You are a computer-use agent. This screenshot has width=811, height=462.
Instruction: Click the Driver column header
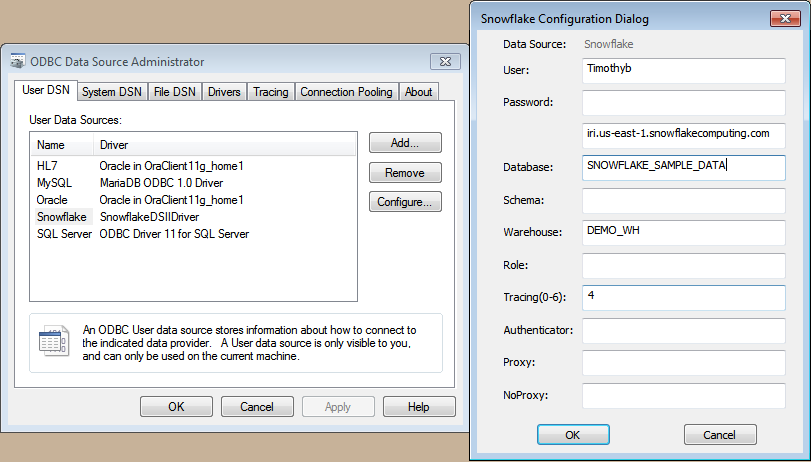pyautogui.click(x=225, y=145)
